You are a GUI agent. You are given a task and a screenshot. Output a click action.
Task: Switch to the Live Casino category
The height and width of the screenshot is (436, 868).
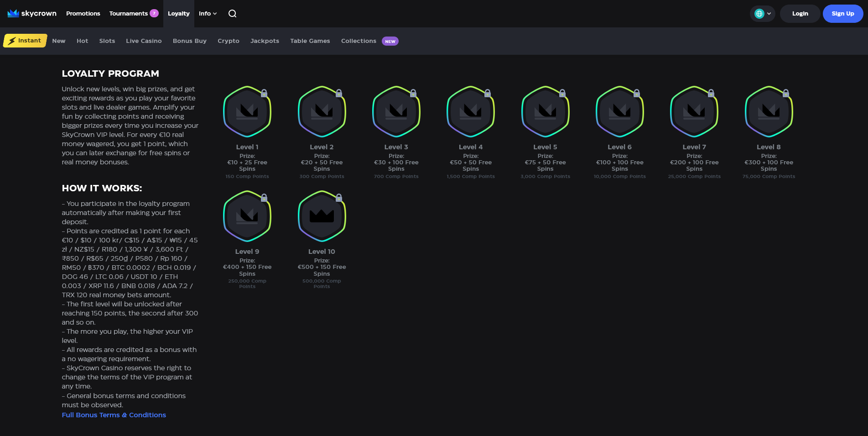(x=144, y=41)
